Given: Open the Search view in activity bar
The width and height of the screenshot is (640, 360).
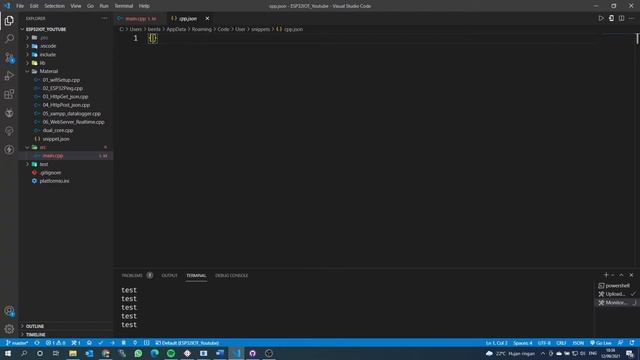Looking at the screenshot, I should (x=9, y=39).
